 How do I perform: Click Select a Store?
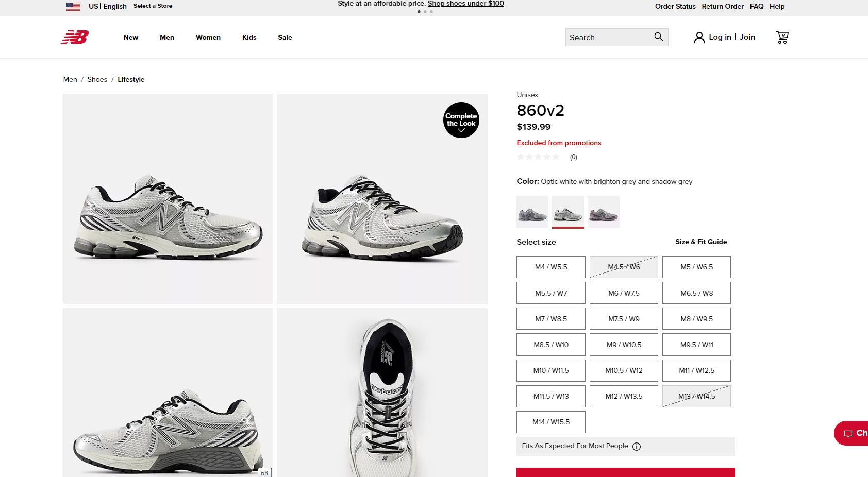coord(153,6)
